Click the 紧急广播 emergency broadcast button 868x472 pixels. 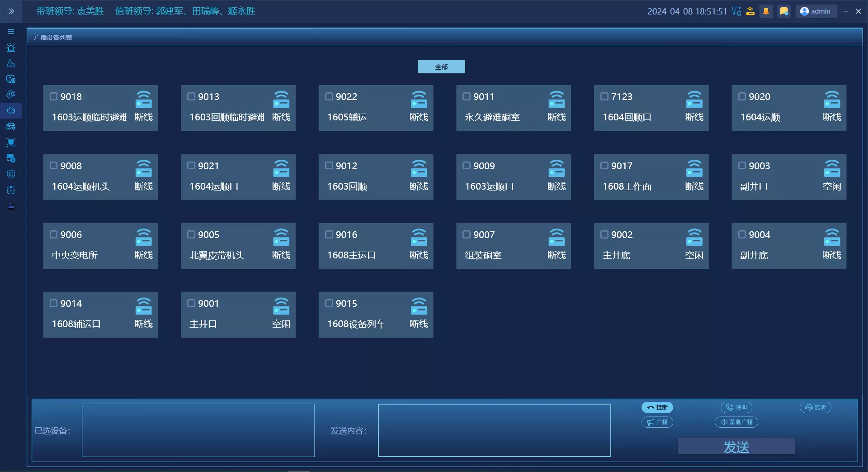pos(736,422)
